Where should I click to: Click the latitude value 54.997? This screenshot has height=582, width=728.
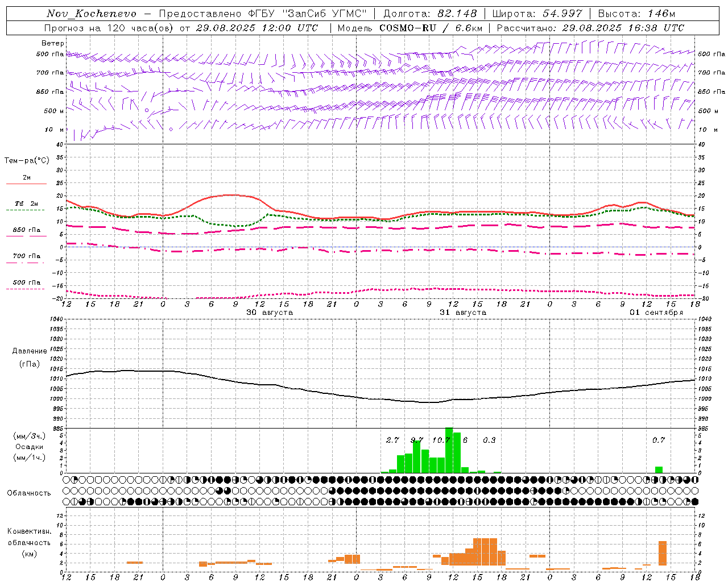click(x=562, y=14)
